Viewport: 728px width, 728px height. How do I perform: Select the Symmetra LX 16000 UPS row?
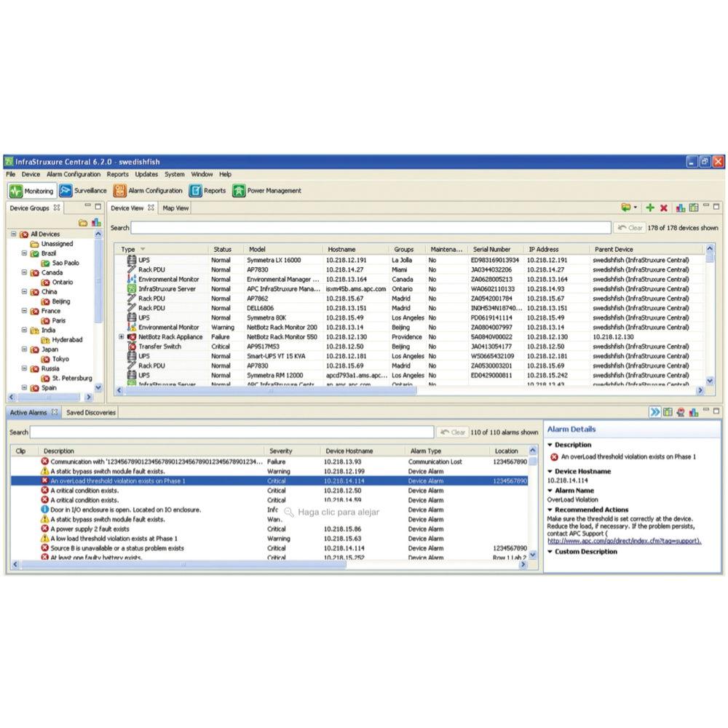coord(408,260)
